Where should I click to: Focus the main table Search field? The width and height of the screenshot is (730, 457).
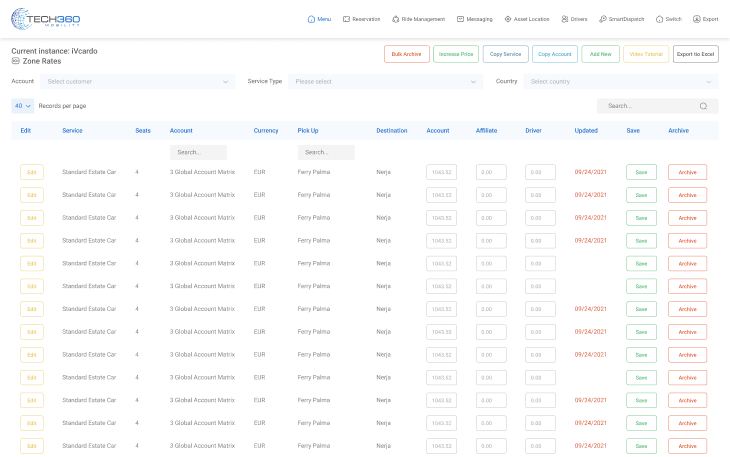657,106
